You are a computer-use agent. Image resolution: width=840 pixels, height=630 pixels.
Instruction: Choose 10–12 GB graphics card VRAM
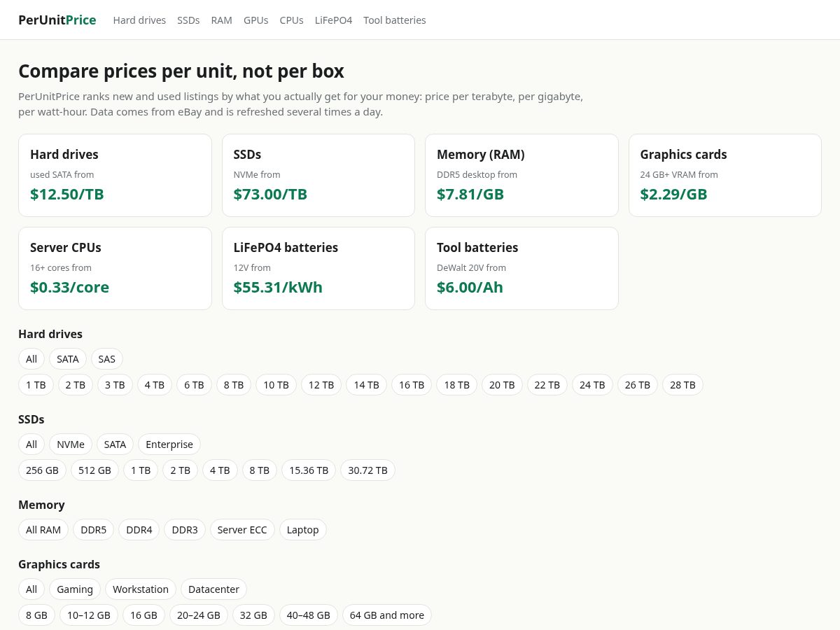tap(89, 615)
